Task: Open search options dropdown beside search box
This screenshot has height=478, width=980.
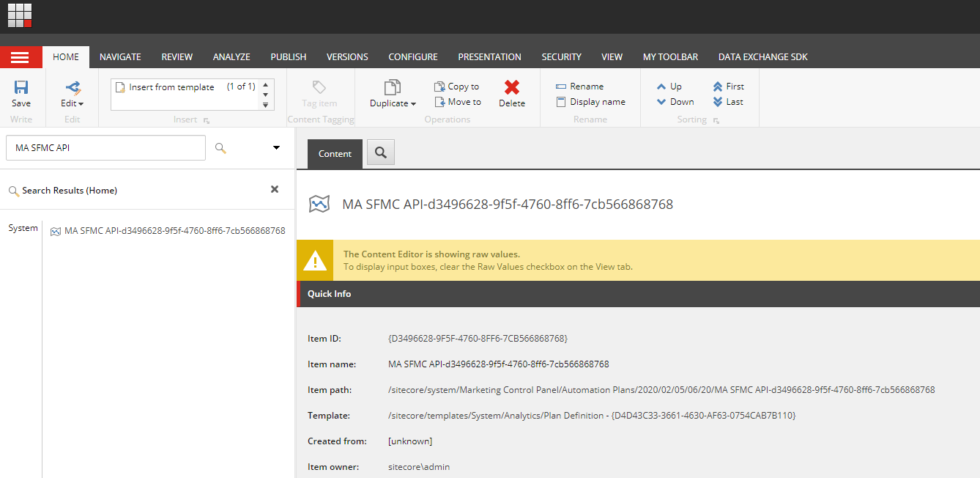Action: [x=276, y=147]
